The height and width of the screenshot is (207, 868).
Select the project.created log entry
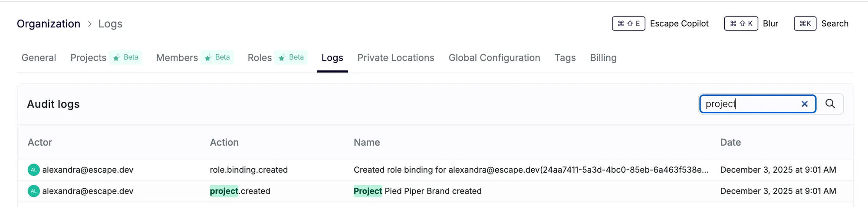(240, 191)
